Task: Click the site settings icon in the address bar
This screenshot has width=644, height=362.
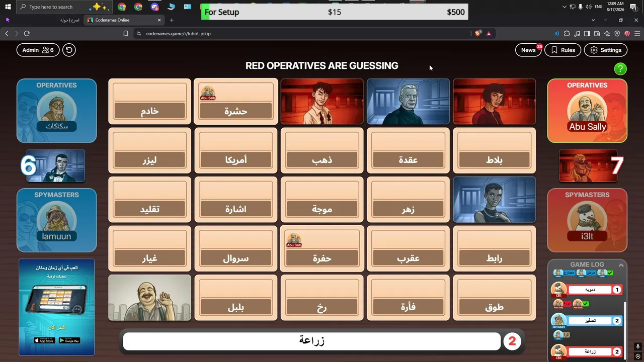Action: (138, 34)
